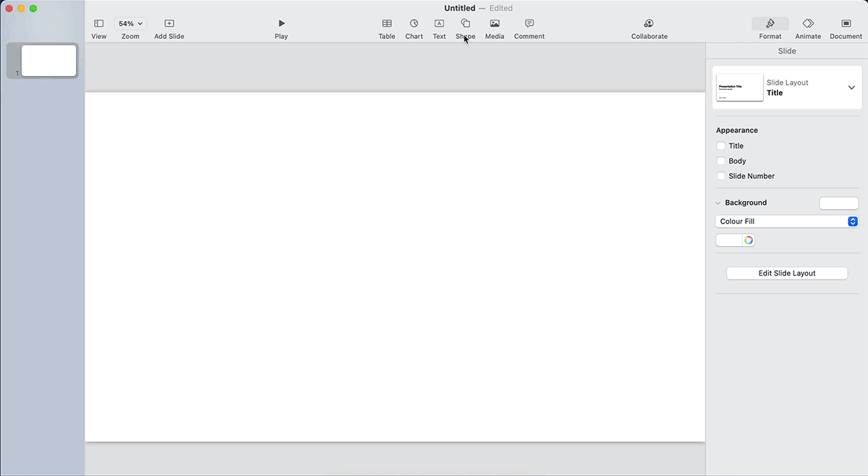Image resolution: width=868 pixels, height=476 pixels.
Task: Enable the Body appearance checkbox
Action: click(720, 161)
